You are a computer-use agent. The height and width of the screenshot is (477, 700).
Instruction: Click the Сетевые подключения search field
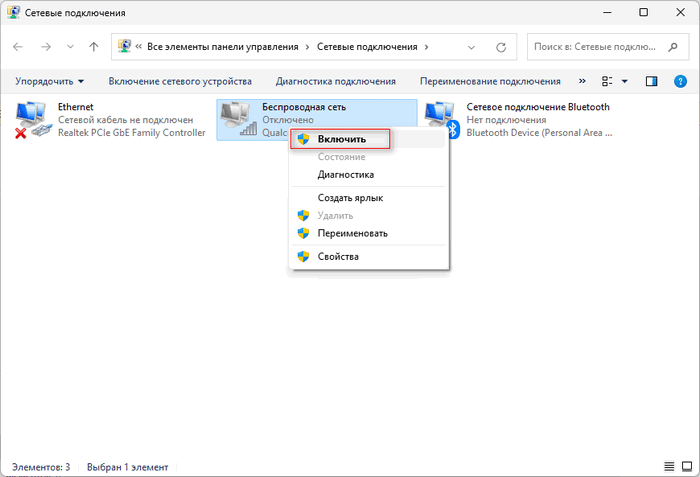pyautogui.click(x=600, y=47)
